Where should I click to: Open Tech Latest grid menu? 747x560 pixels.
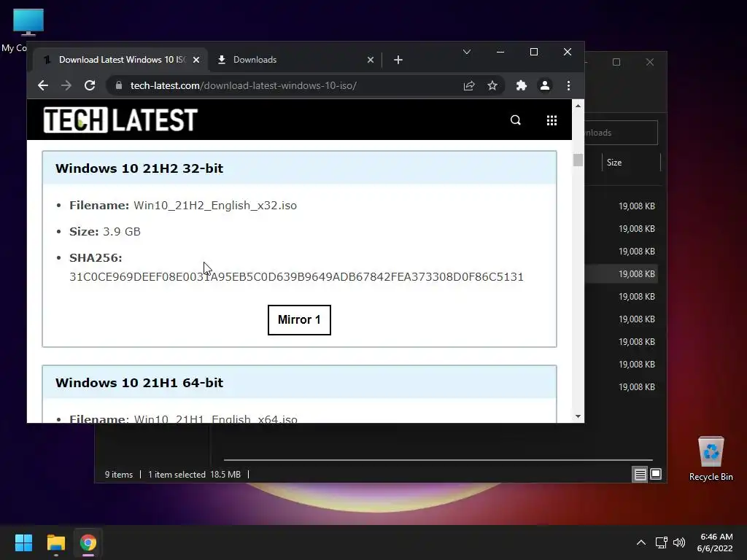551,120
